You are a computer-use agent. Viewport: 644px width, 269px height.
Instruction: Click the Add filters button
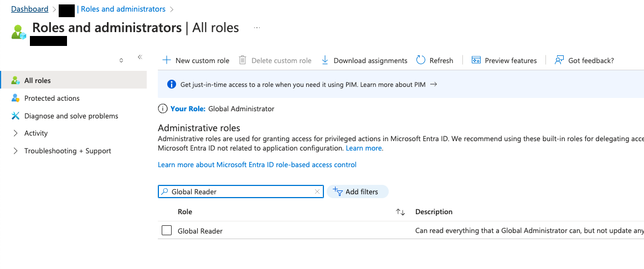click(357, 192)
